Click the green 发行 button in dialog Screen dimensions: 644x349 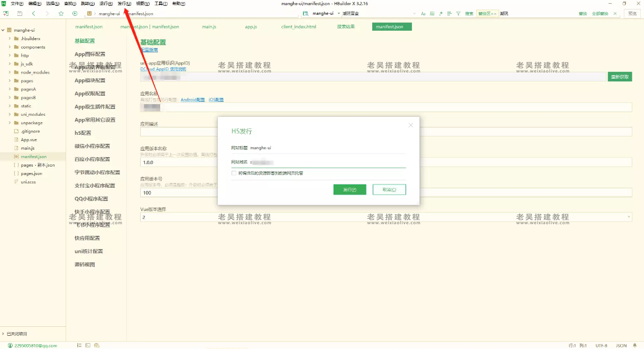click(349, 189)
